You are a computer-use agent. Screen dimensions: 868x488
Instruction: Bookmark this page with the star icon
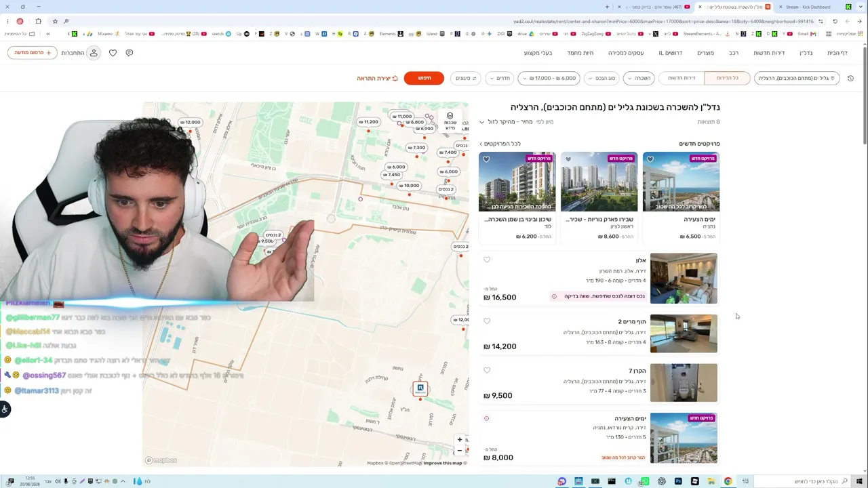[x=55, y=21]
